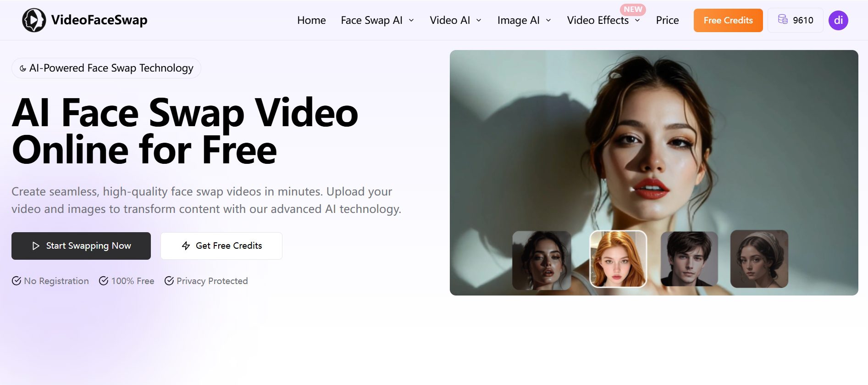Choose the dark-haired man face thumbnail
The width and height of the screenshot is (868, 385).
689,259
